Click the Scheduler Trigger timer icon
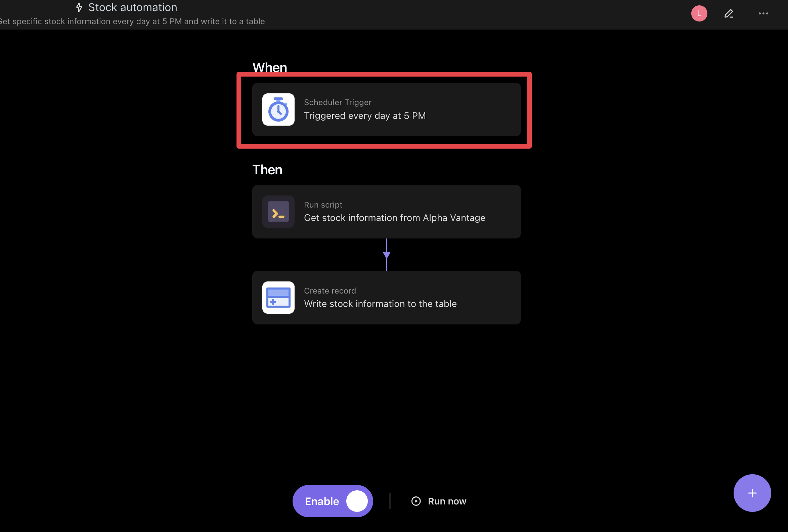This screenshot has width=788, height=532. (278, 109)
